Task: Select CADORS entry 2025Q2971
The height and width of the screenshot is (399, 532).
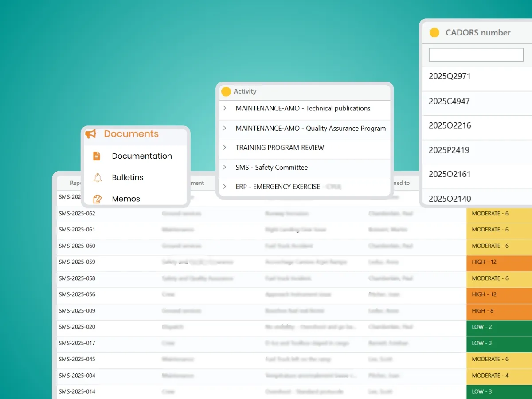Action: pyautogui.click(x=450, y=76)
